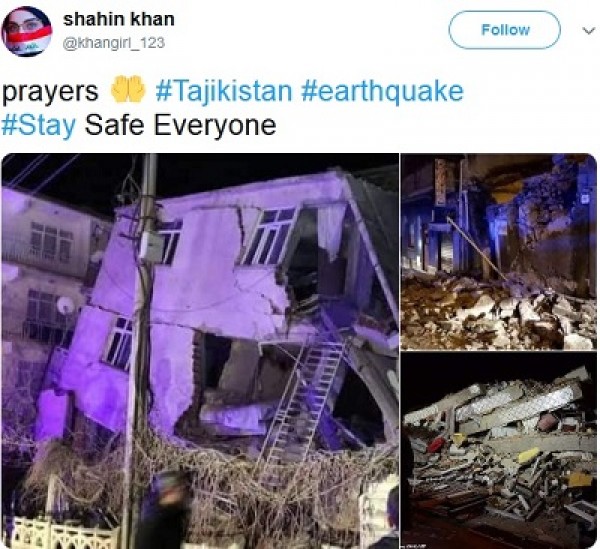Click the yellow debris in the bottom-right photo

528,455
